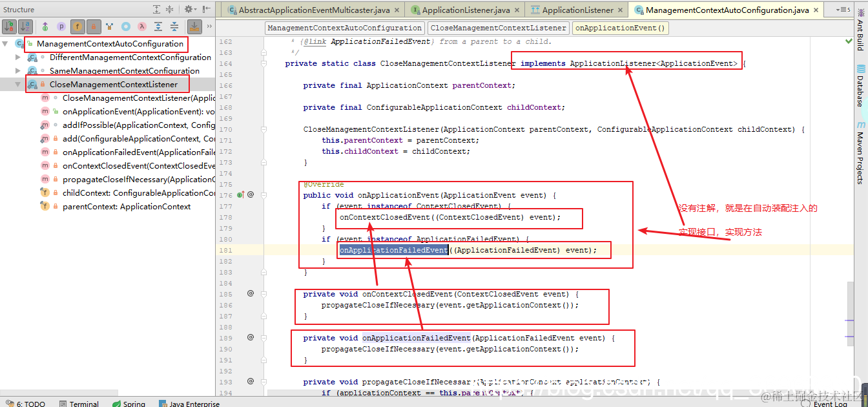Show more Structure toolbar actions via double chevron

[x=209, y=26]
